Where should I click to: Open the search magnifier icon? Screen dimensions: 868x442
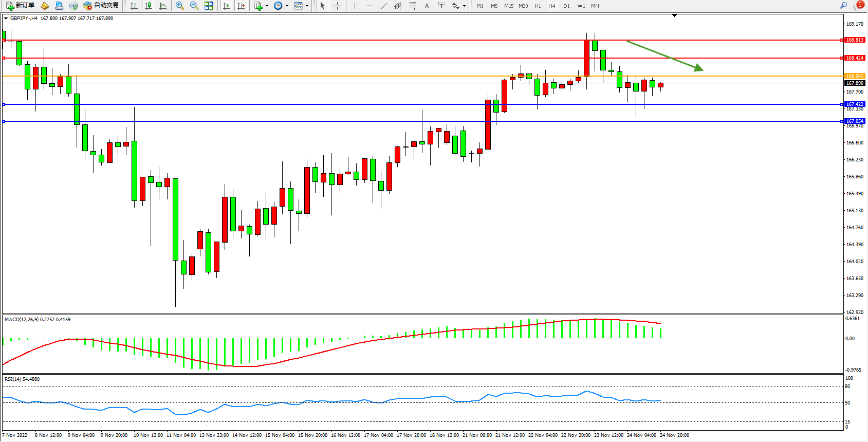click(843, 6)
